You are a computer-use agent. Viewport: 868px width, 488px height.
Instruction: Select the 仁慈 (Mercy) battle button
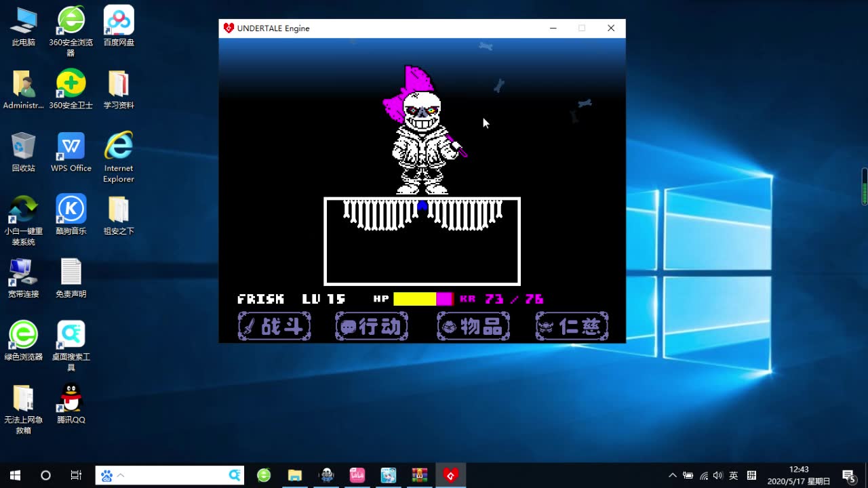click(572, 327)
